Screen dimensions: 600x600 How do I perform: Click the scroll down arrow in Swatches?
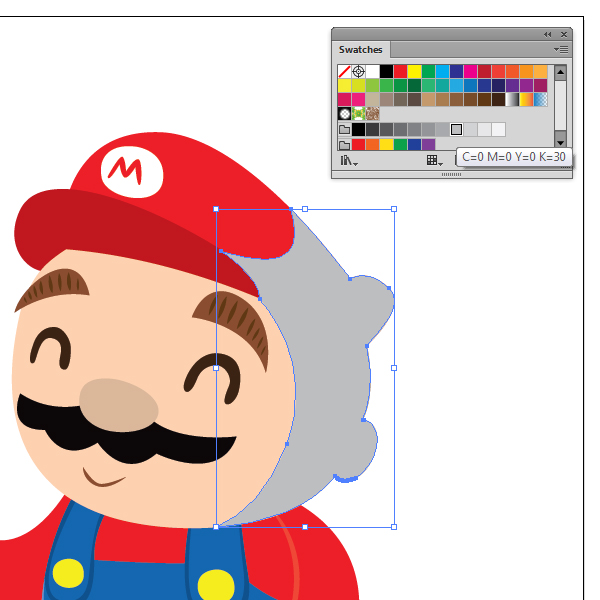coord(560,141)
